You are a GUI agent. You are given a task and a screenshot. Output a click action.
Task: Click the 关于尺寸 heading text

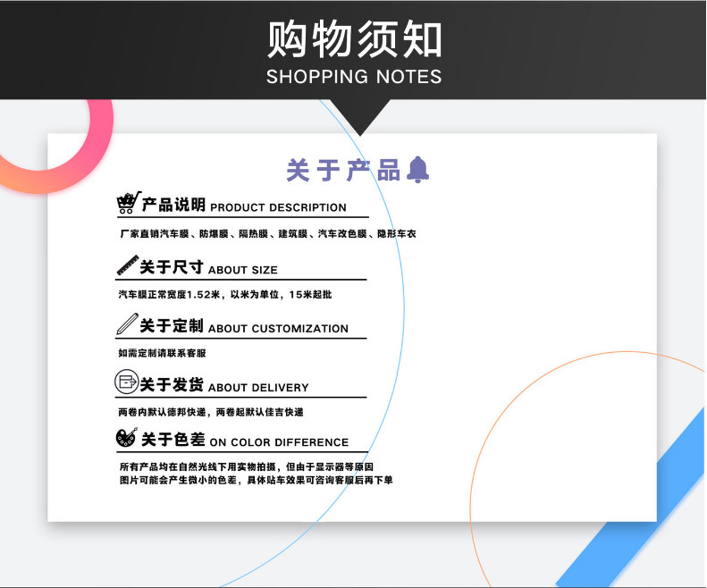(x=172, y=266)
